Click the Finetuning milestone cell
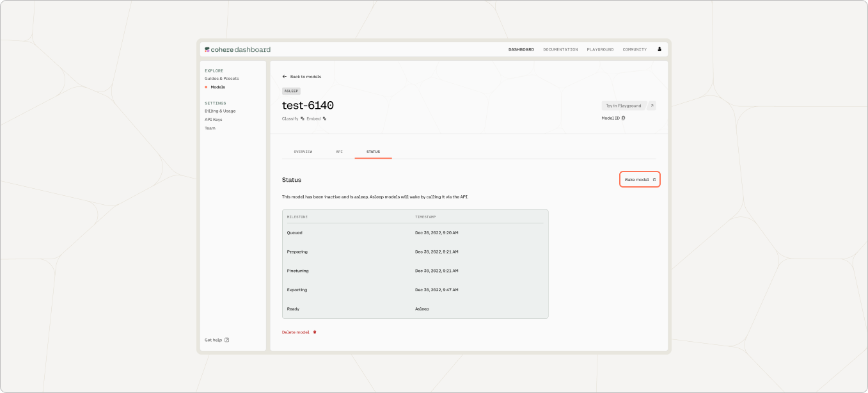The image size is (868, 393). click(298, 271)
